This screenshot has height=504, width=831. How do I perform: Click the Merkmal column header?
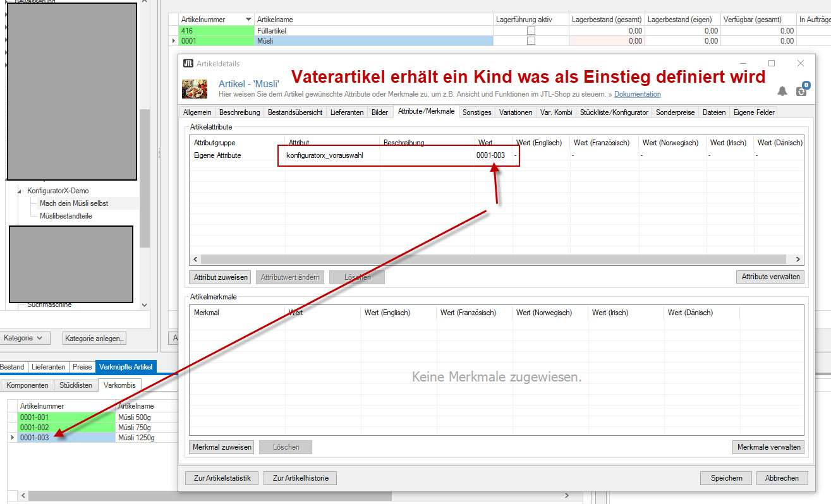(238, 313)
